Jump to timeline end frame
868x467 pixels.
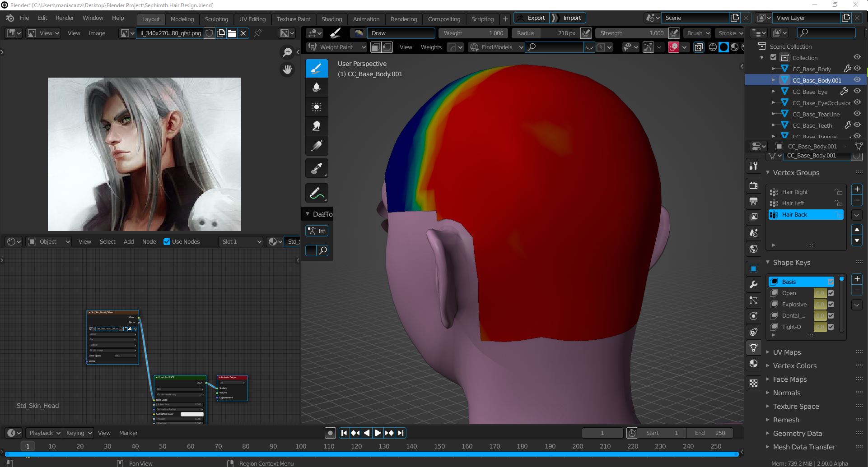(x=401, y=433)
